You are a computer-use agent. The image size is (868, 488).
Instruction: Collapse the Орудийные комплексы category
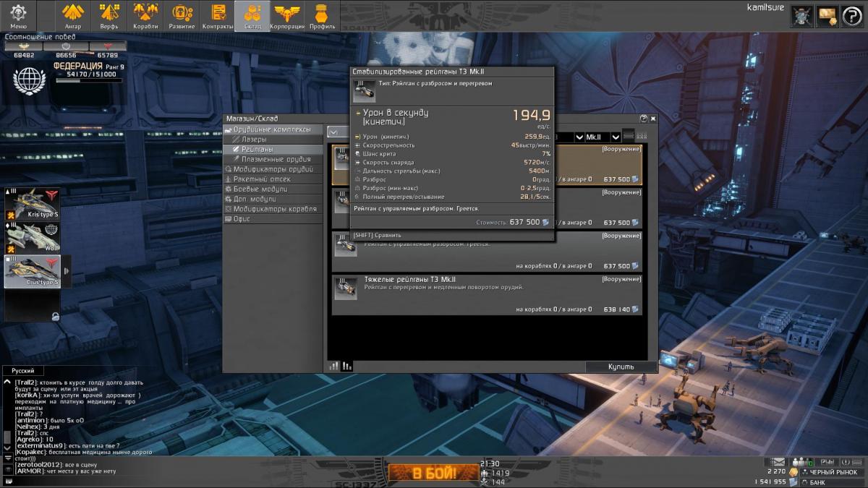(x=228, y=129)
